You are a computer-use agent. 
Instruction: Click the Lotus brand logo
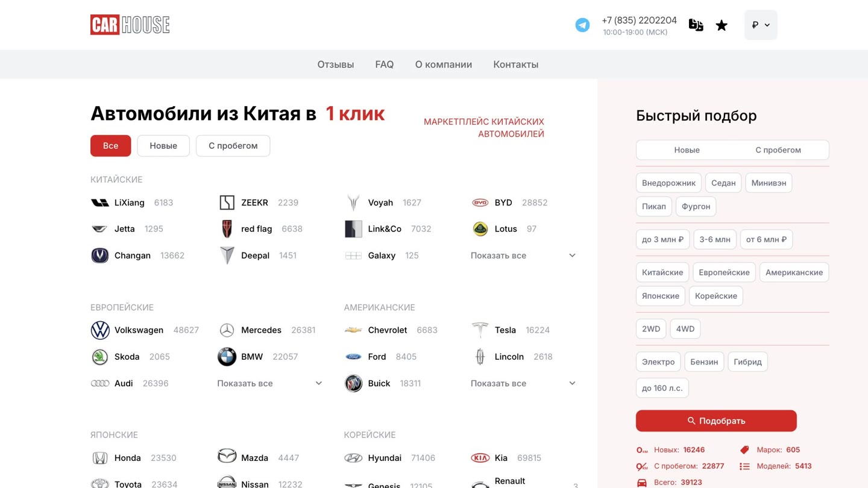(x=480, y=229)
